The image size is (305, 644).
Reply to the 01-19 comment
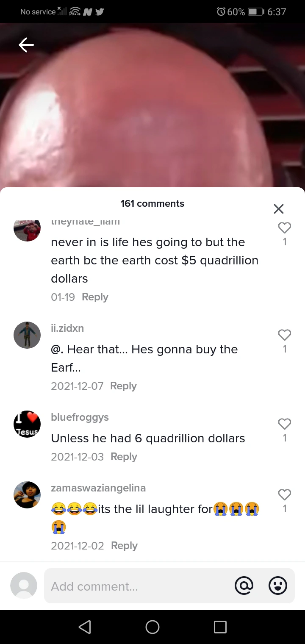(x=95, y=297)
